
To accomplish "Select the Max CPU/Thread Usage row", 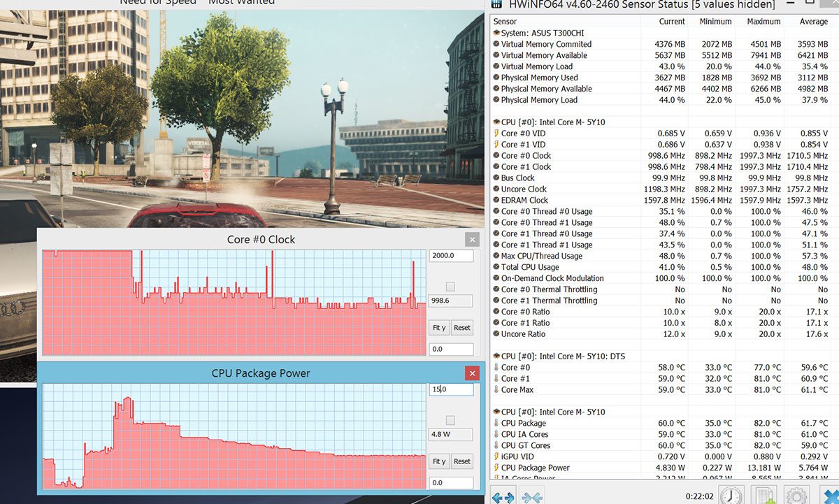I will (x=661, y=256).
